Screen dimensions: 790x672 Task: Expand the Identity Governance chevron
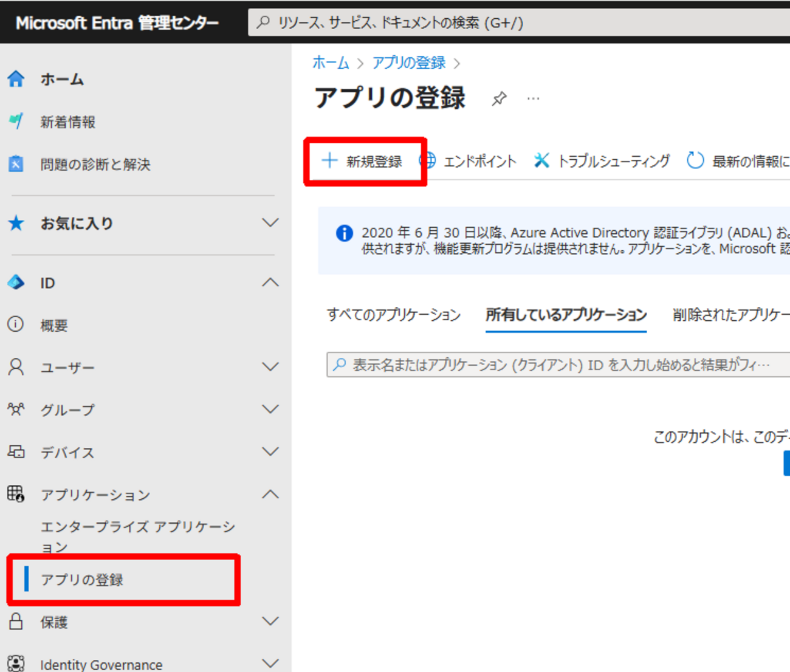pos(270,663)
